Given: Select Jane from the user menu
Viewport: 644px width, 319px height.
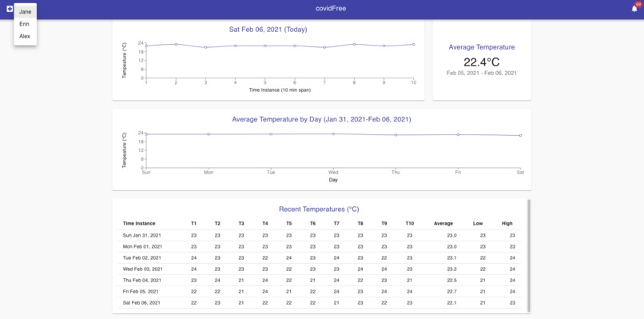Looking at the screenshot, I should (x=25, y=12).
